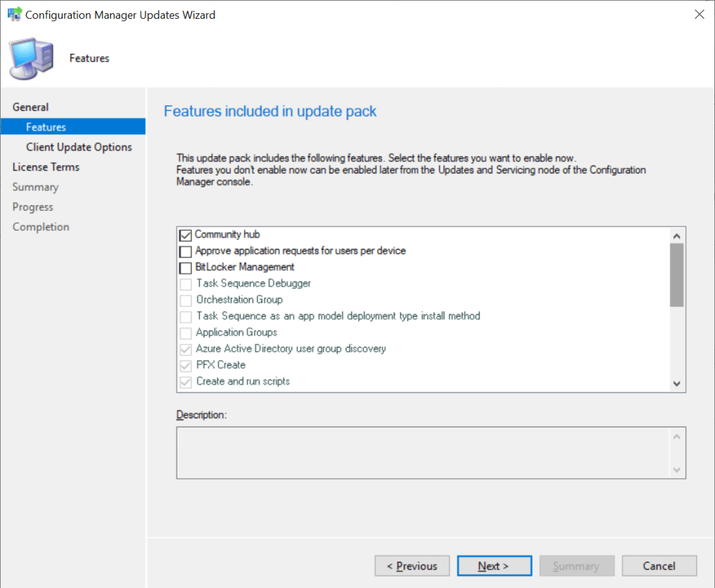Close the wizard window with X
Image resolution: width=715 pixels, height=588 pixels.
(x=698, y=15)
